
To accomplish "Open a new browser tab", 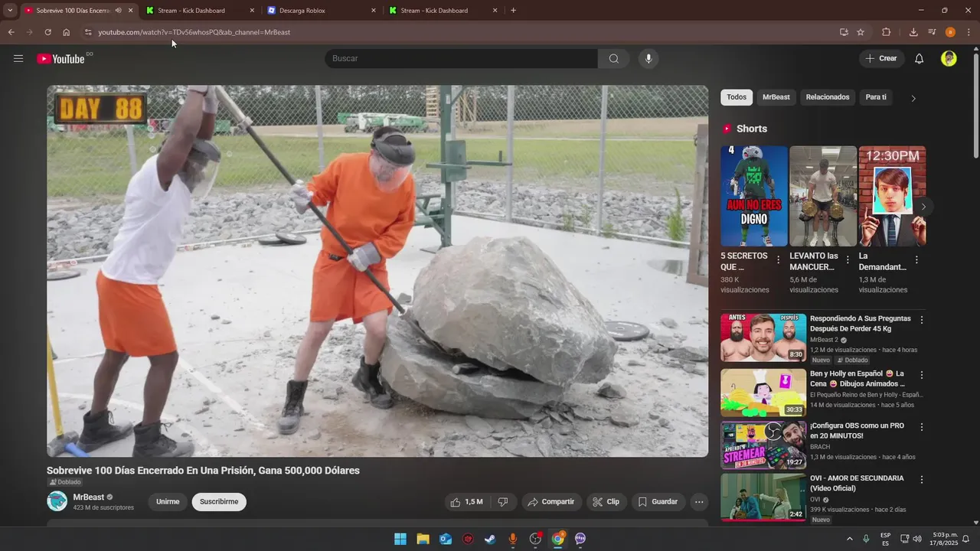I will tap(513, 11).
